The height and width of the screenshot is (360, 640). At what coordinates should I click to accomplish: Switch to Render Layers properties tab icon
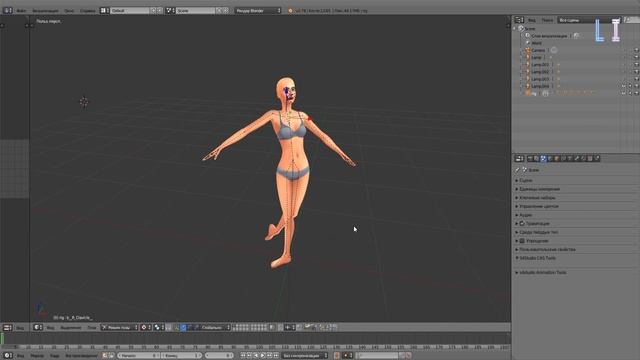click(536, 158)
